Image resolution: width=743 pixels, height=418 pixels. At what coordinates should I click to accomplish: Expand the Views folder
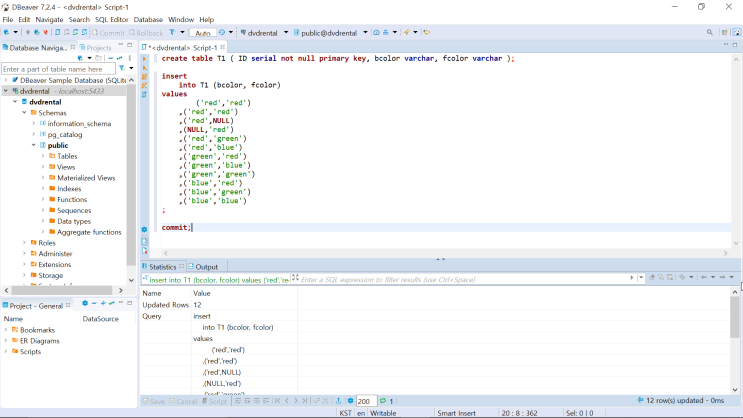(x=43, y=167)
